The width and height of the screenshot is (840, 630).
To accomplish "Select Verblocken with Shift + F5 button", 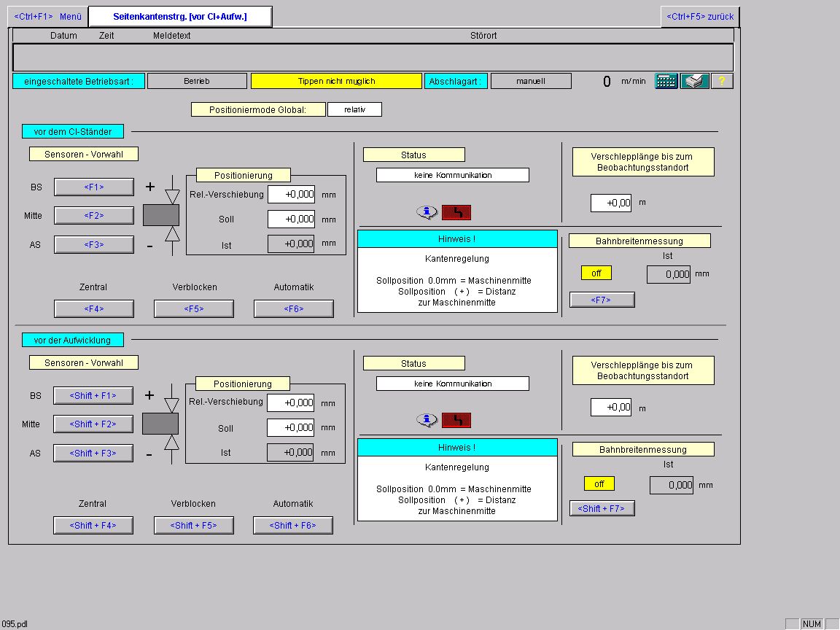I will tap(193, 526).
